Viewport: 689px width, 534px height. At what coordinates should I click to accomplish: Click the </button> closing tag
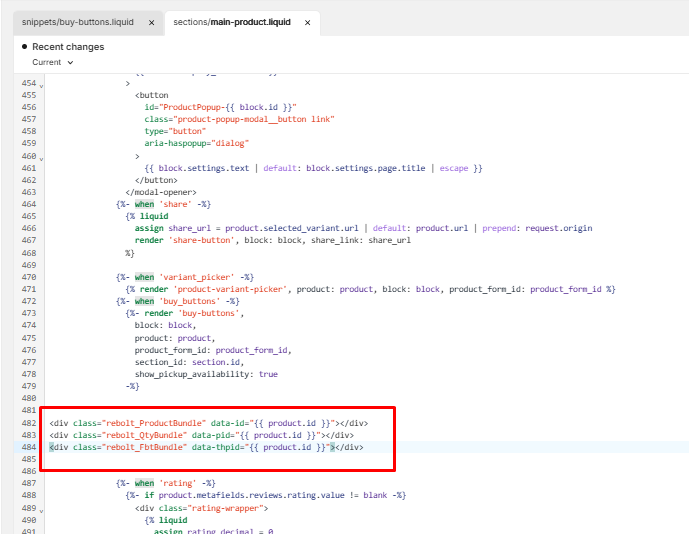point(156,180)
